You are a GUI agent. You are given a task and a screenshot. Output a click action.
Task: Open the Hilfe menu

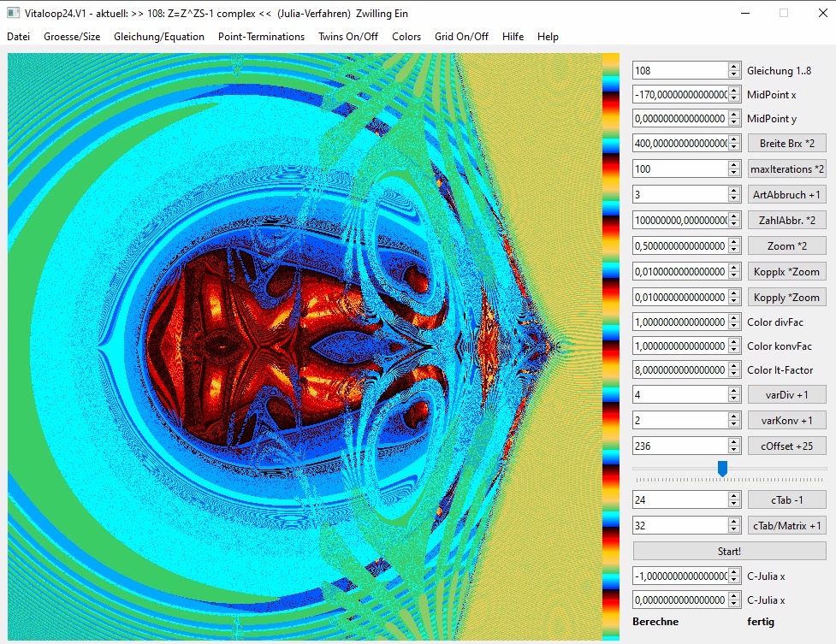(513, 36)
